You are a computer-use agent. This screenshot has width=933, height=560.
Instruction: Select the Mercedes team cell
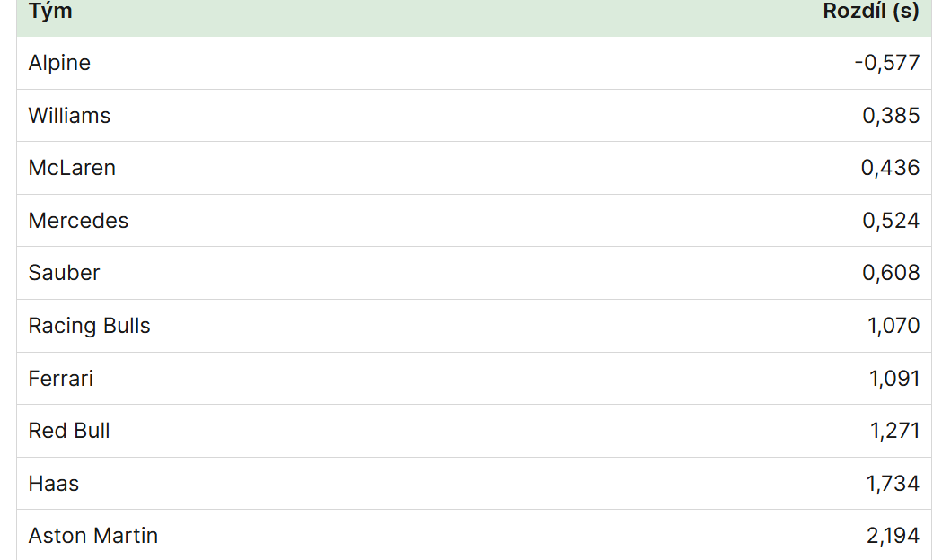tap(78, 221)
